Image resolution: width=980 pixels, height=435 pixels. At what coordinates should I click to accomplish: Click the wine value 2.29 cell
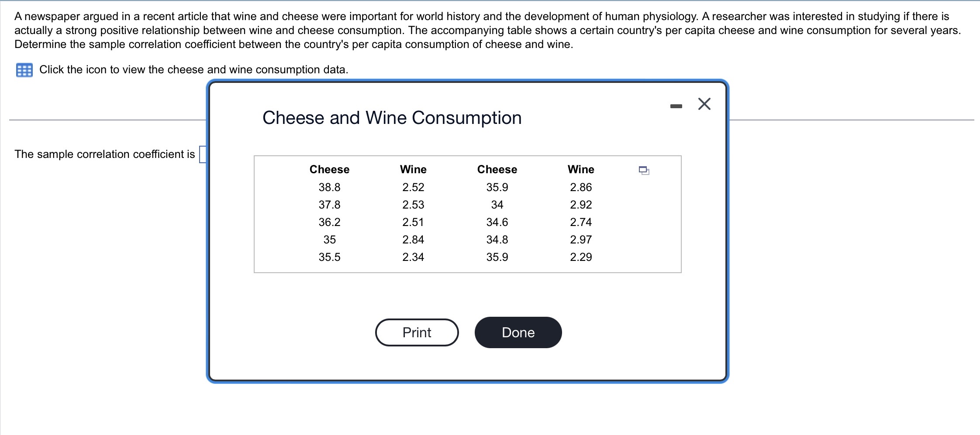581,257
